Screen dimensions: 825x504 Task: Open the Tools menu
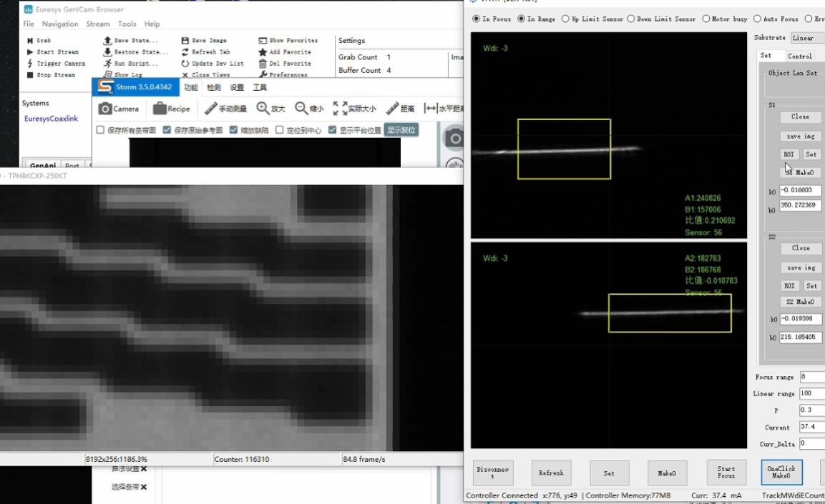point(127,24)
